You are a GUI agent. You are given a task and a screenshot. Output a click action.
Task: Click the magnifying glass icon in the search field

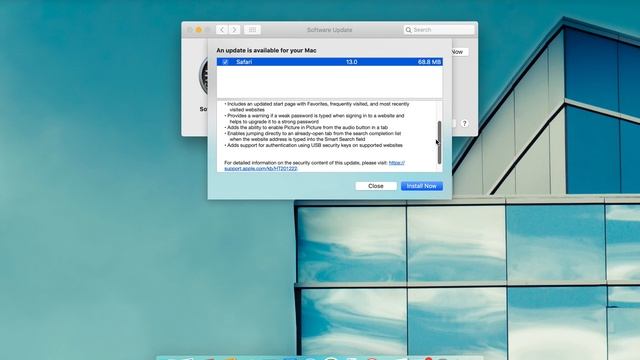coord(408,30)
